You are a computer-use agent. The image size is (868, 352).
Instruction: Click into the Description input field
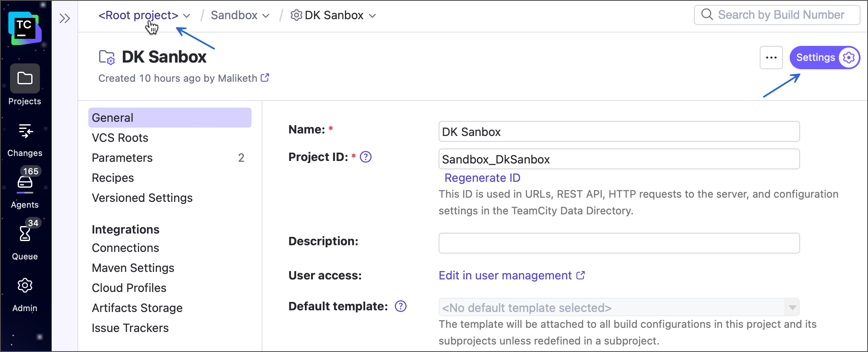[619, 243]
